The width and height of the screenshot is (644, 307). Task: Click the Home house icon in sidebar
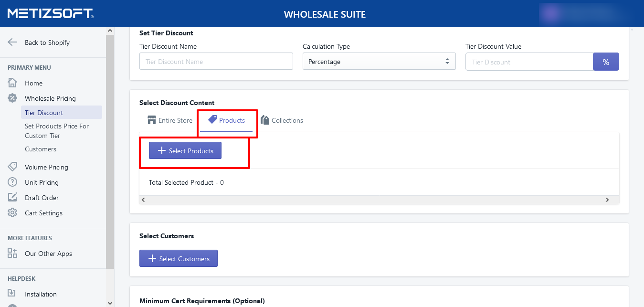[x=12, y=83]
